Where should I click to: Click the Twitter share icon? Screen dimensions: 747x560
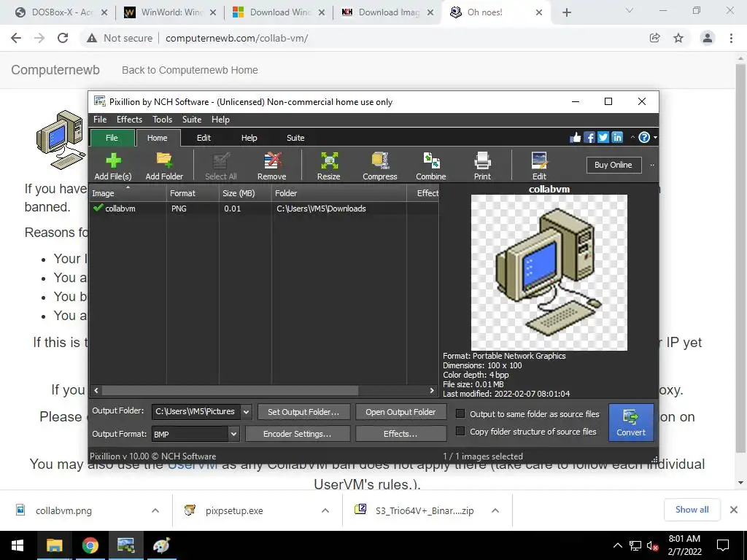click(x=603, y=138)
